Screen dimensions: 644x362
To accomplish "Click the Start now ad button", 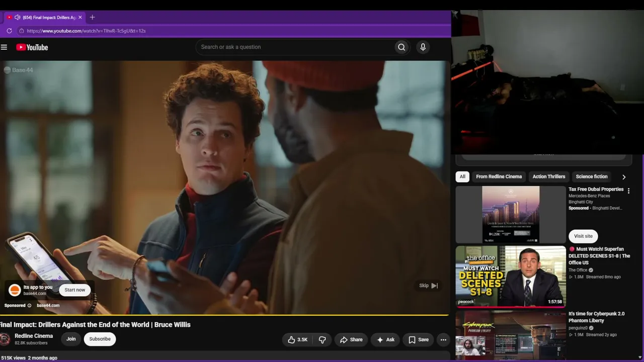I will (x=74, y=290).
